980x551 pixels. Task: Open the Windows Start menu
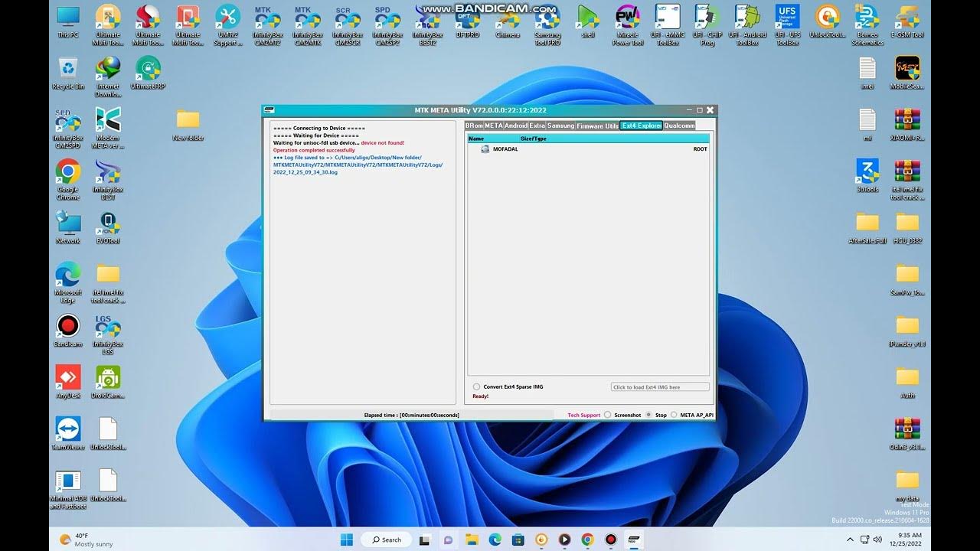pyautogui.click(x=347, y=540)
